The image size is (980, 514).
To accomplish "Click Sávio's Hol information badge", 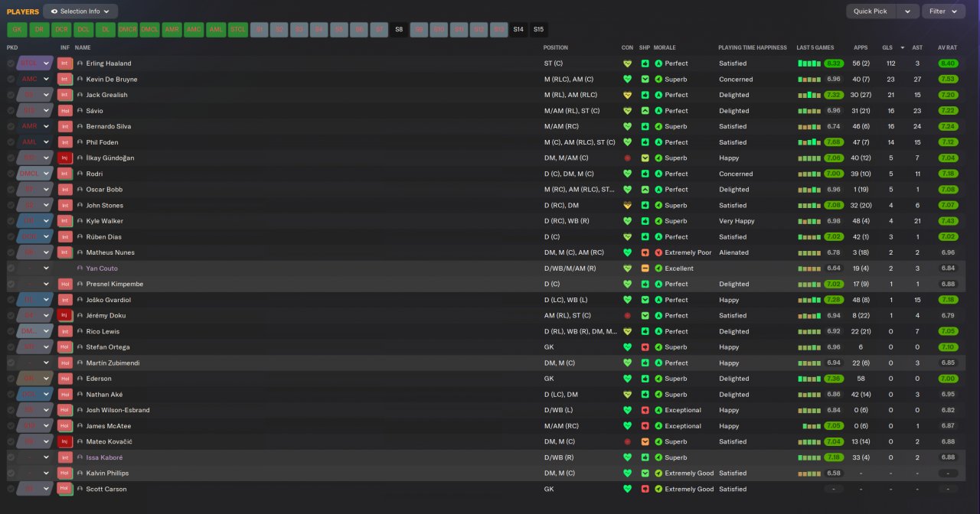I will tap(65, 111).
